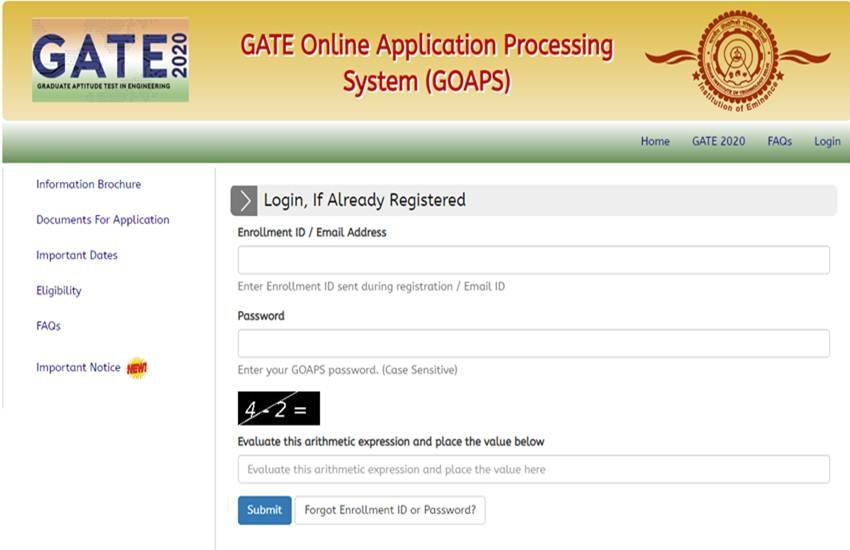The width and height of the screenshot is (850, 550).
Task: Focus the Password input field
Action: (533, 344)
